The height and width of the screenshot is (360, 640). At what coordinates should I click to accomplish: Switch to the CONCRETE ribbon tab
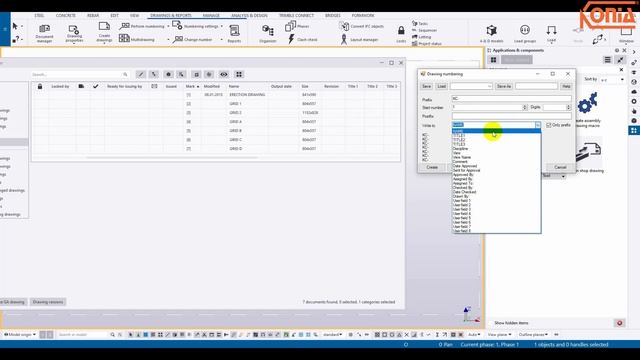(65, 16)
